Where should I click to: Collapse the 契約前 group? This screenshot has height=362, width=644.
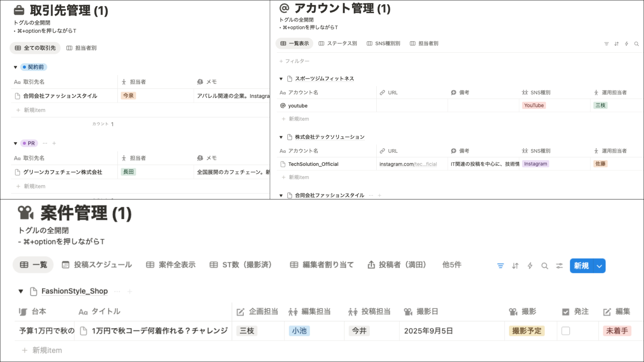click(15, 67)
